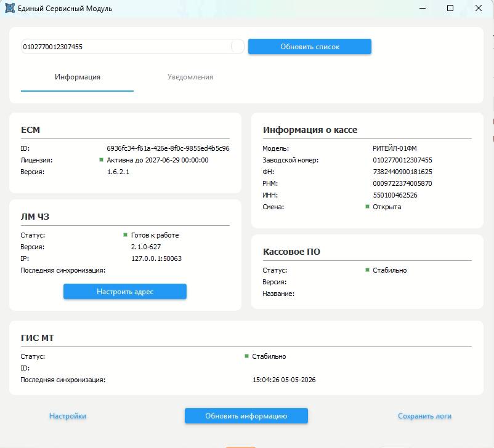Select ЕСМ ID value 6936fc34-f61a-426e-8f0c-9855ed4b5c96
494x448 pixels.
pyautogui.click(x=168, y=148)
